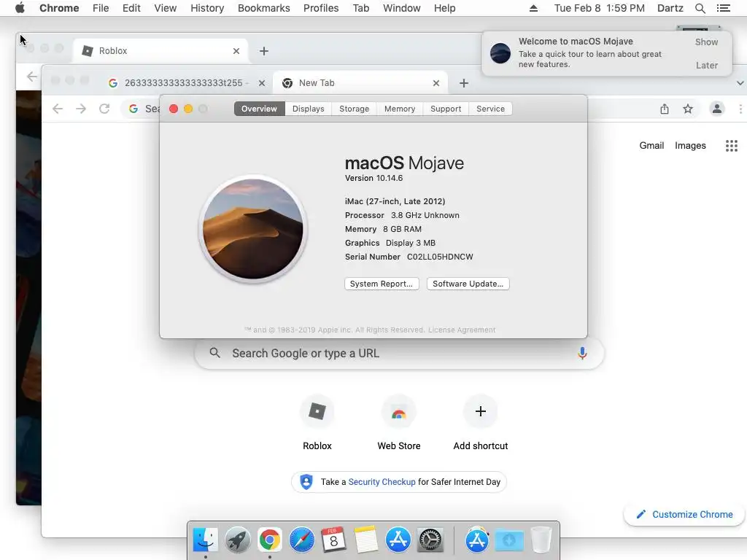Go forward in front Chrome window
The height and width of the screenshot is (560, 747).
81,109
